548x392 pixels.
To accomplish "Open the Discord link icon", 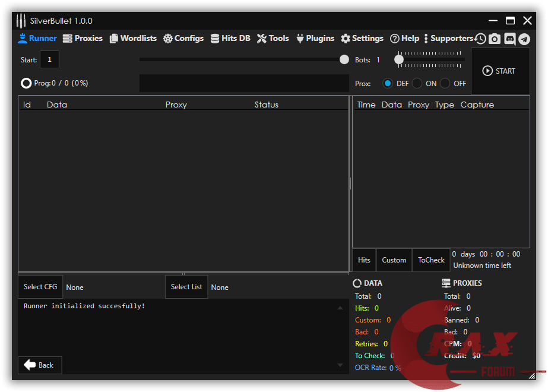I will click(509, 39).
